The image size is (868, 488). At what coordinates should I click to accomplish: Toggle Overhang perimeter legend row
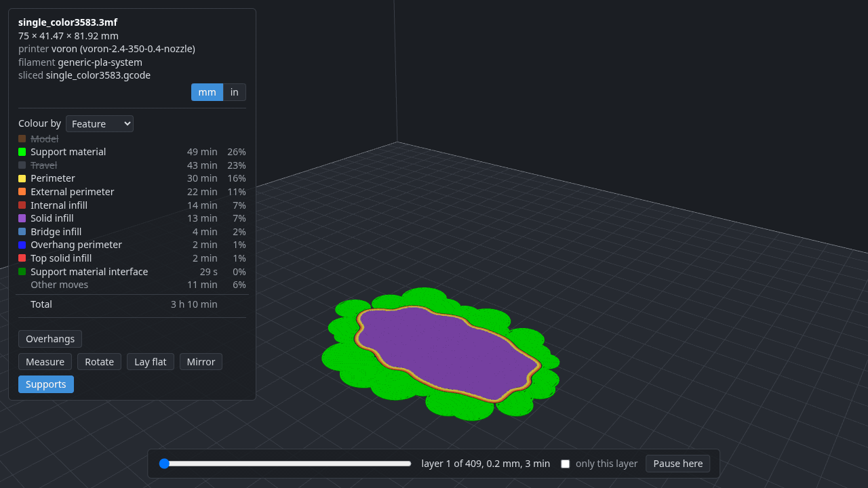(132, 245)
